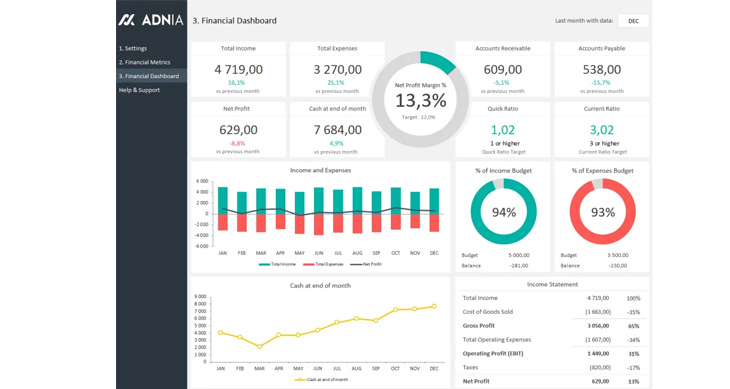Click Accounts Payable value 538,00
The height and width of the screenshot is (389, 730).
(x=602, y=70)
